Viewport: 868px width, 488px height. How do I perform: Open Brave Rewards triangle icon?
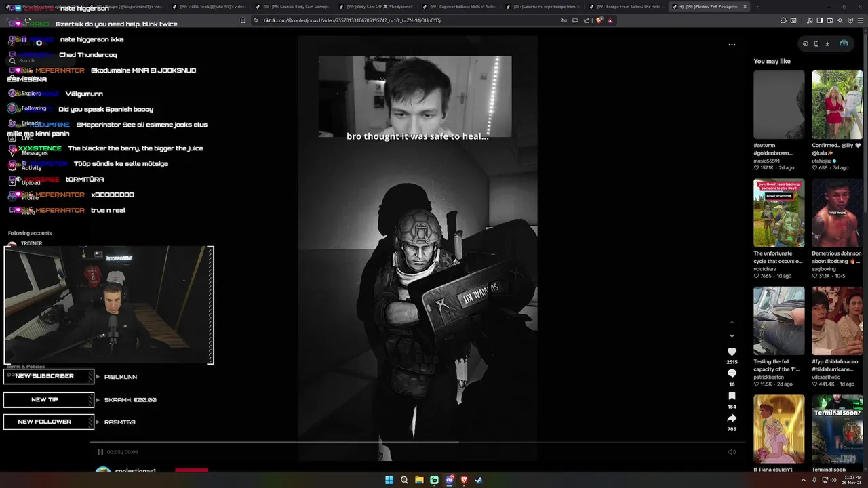610,20
